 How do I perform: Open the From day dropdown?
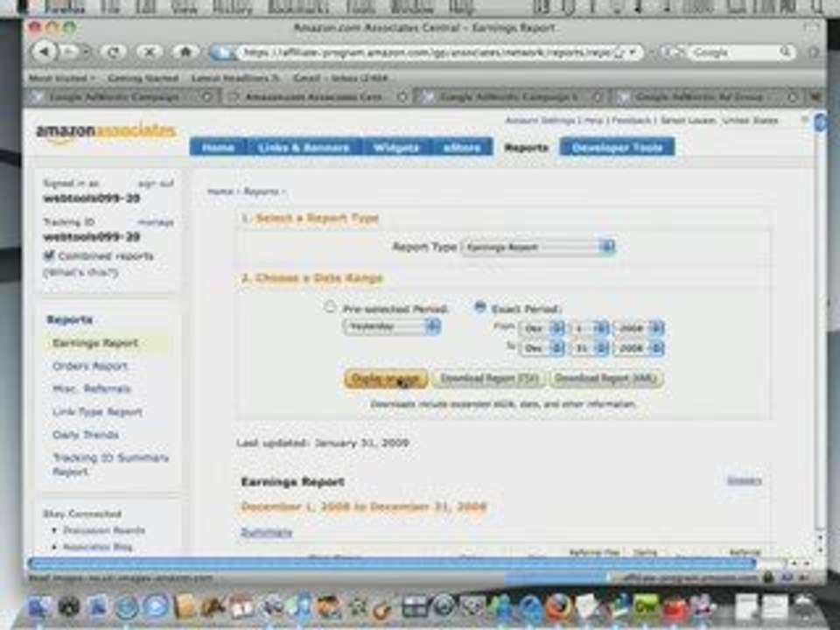coord(589,328)
